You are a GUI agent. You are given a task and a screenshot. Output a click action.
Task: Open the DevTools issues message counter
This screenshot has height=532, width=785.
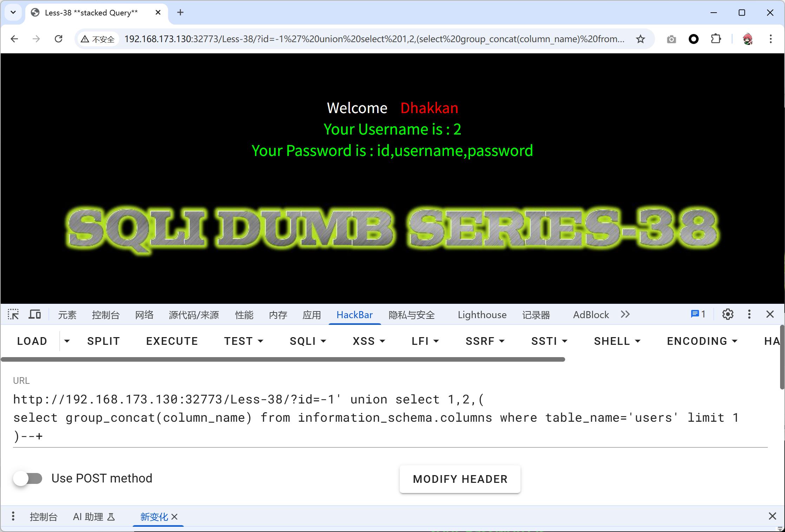point(698,314)
